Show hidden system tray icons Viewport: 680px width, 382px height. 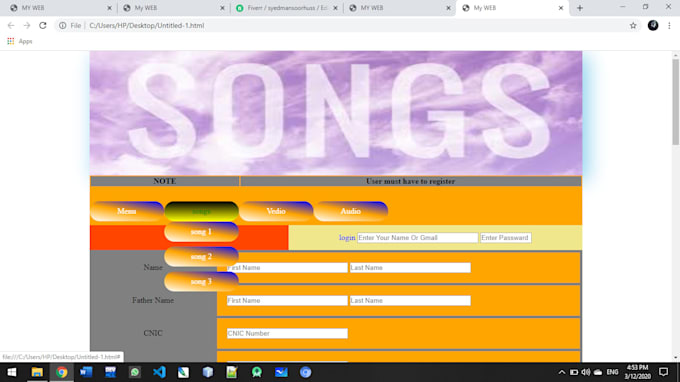[562, 372]
